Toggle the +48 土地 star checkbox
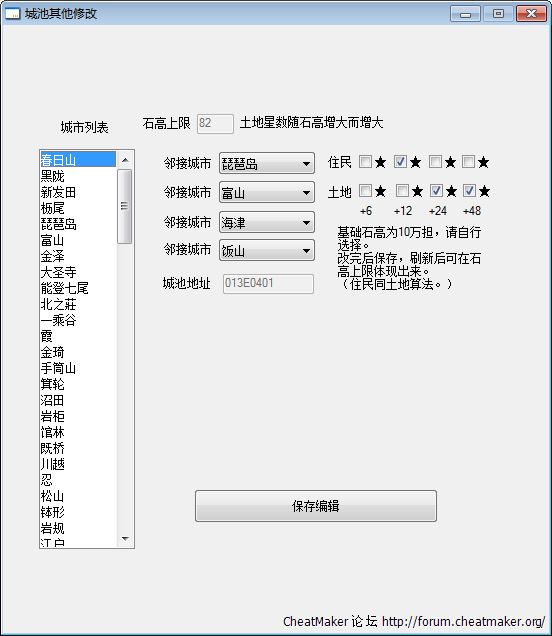This screenshot has height=636, width=552. click(469, 191)
